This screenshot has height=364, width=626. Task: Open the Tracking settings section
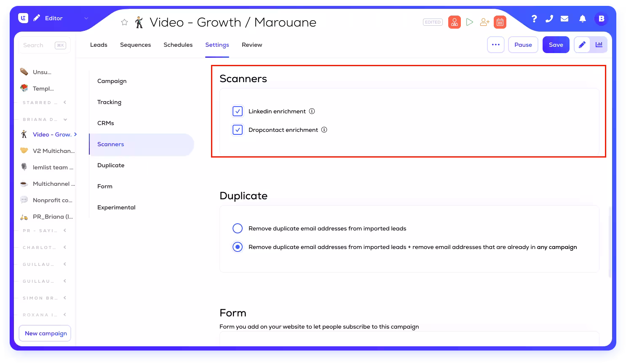pos(109,102)
